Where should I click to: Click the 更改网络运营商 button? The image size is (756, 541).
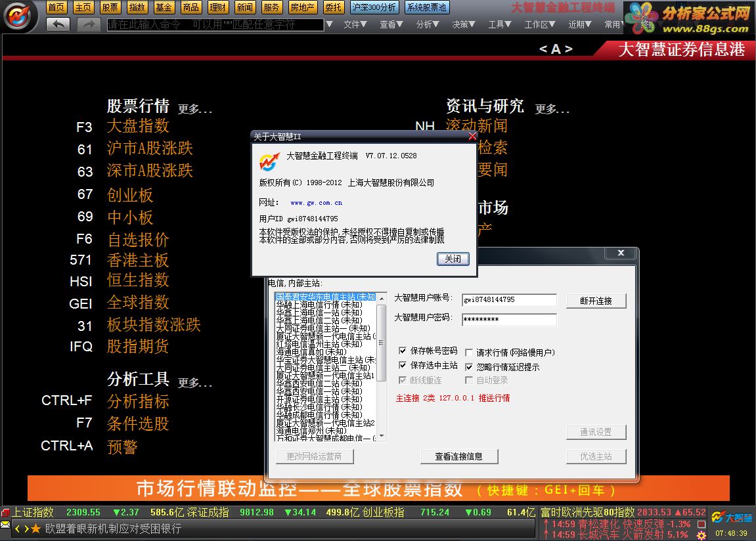click(x=315, y=456)
